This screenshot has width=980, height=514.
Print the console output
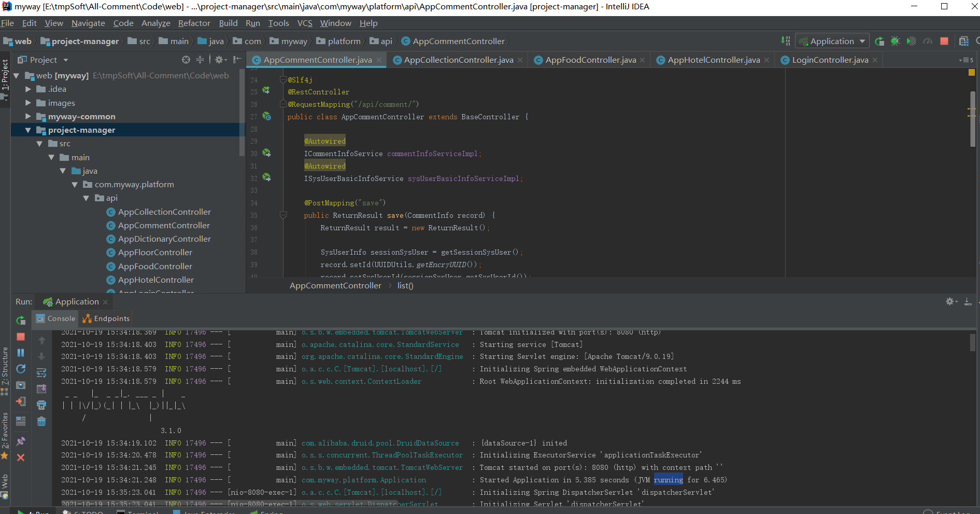click(x=41, y=405)
